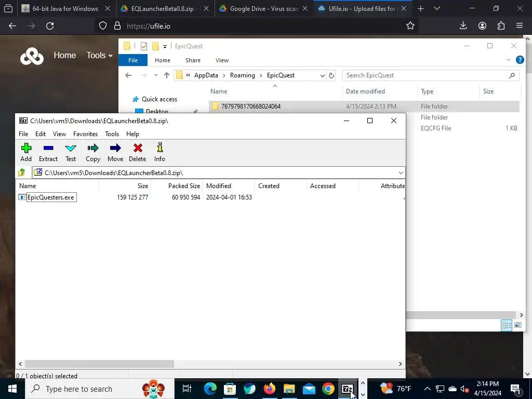
Task: Open the File tab in Explorer ribbon
Action: 133,60
